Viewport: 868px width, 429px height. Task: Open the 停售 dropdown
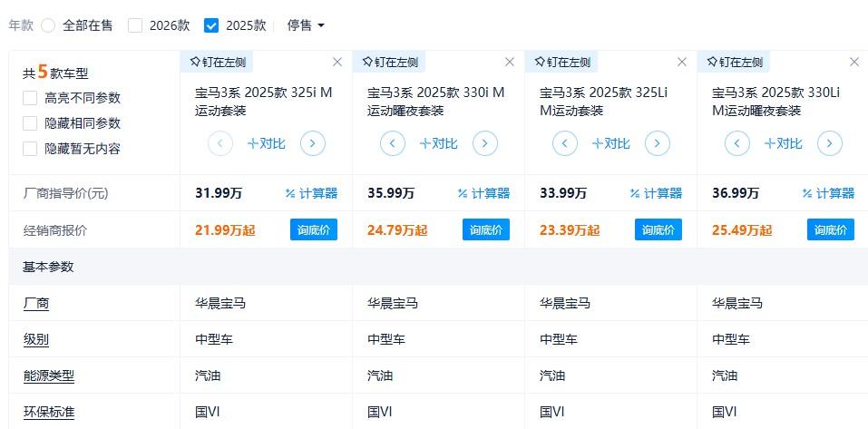pyautogui.click(x=306, y=25)
